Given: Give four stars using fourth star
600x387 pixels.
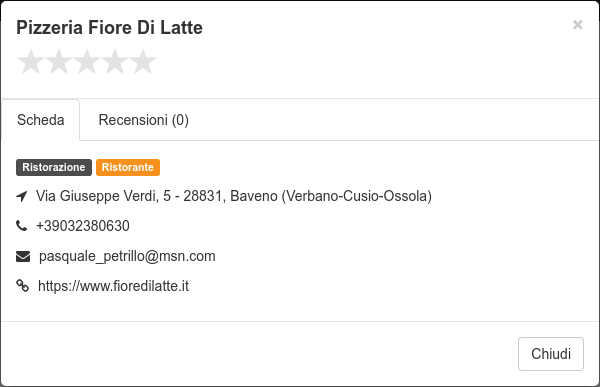Looking at the screenshot, I should click(x=115, y=61).
